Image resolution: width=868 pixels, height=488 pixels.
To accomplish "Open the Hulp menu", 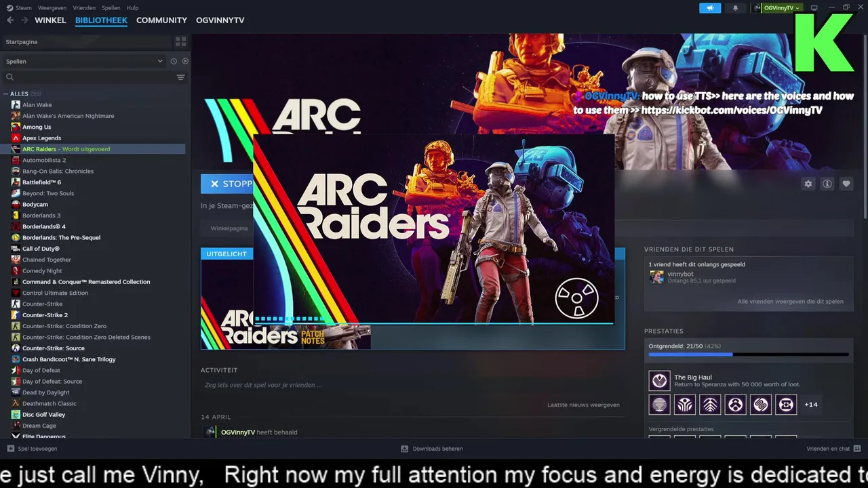I will click(x=133, y=8).
